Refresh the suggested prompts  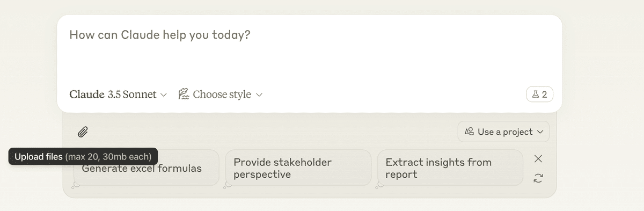538,178
